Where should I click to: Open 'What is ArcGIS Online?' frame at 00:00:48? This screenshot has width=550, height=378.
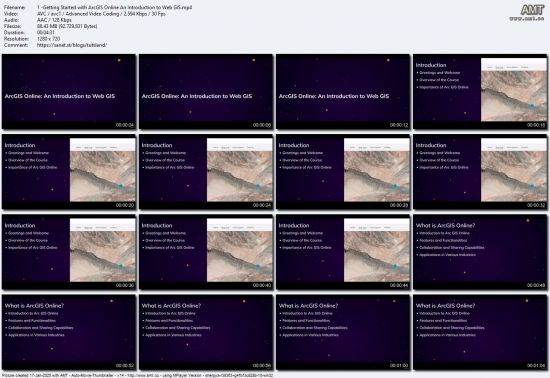(480, 252)
